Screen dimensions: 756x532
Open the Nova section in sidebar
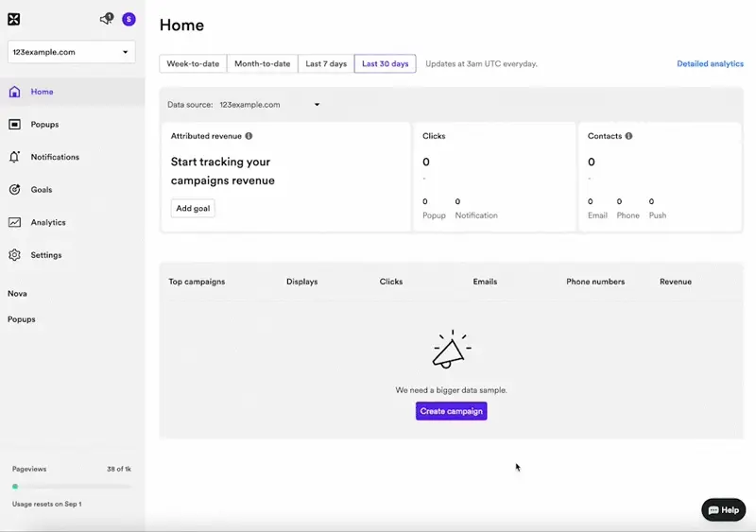[x=17, y=294]
